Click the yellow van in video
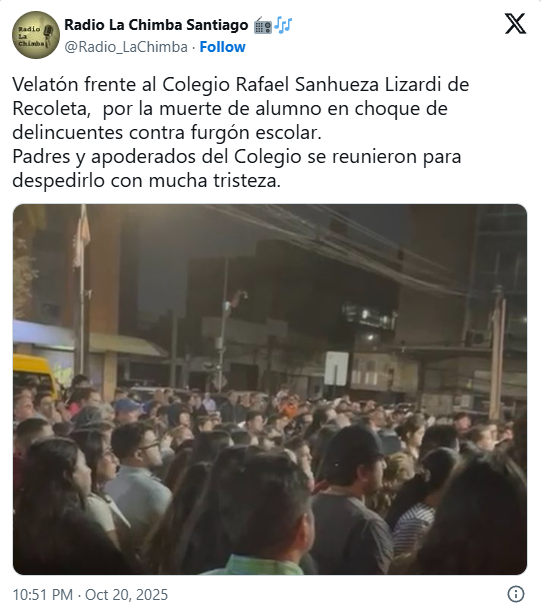 tap(34, 374)
